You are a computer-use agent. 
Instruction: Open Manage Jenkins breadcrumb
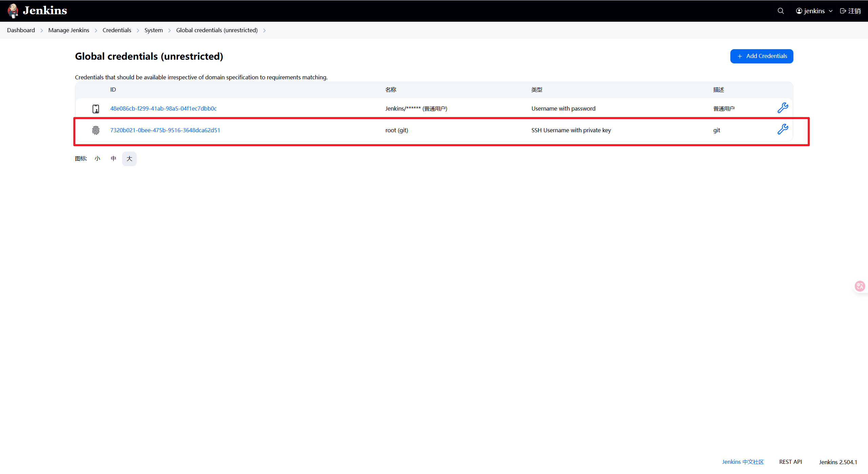click(68, 30)
